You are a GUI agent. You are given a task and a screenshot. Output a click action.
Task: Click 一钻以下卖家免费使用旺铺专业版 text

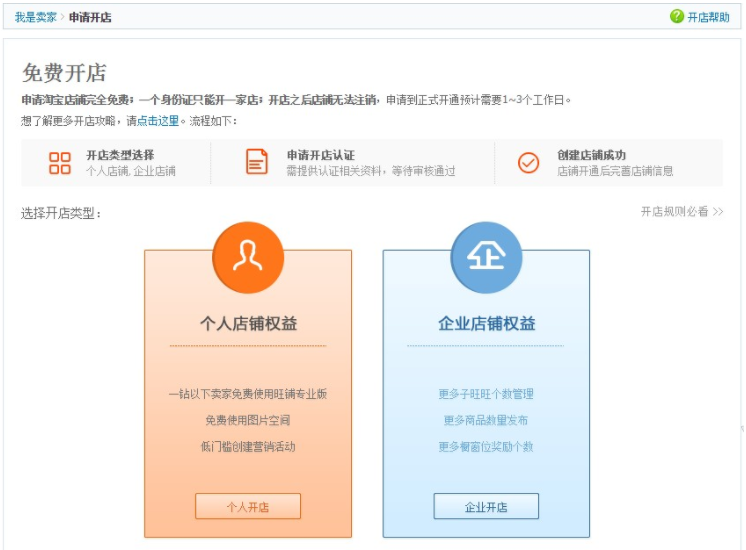(248, 394)
